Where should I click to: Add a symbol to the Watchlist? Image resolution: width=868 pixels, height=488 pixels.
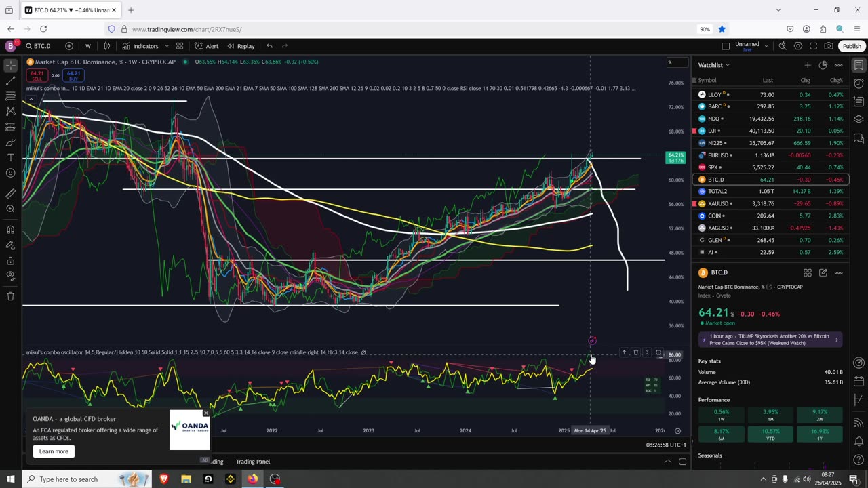[x=808, y=65]
